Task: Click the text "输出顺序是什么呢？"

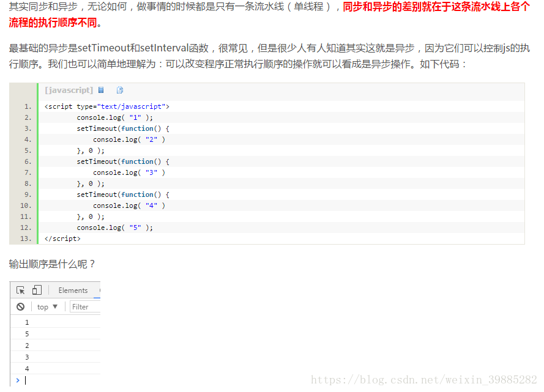Action: [x=52, y=264]
